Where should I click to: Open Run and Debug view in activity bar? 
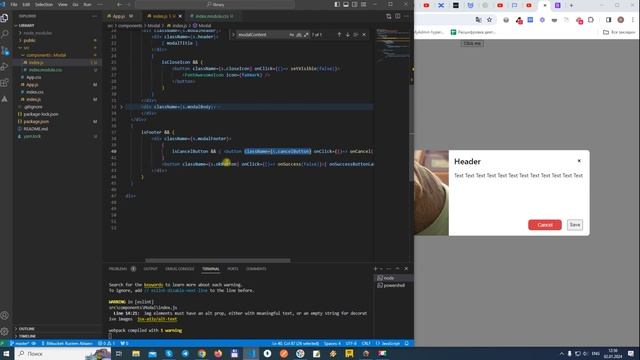(4, 67)
